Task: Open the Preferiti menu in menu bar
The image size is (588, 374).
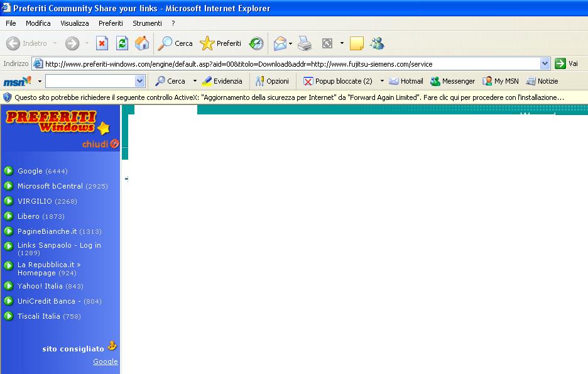Action: (111, 23)
